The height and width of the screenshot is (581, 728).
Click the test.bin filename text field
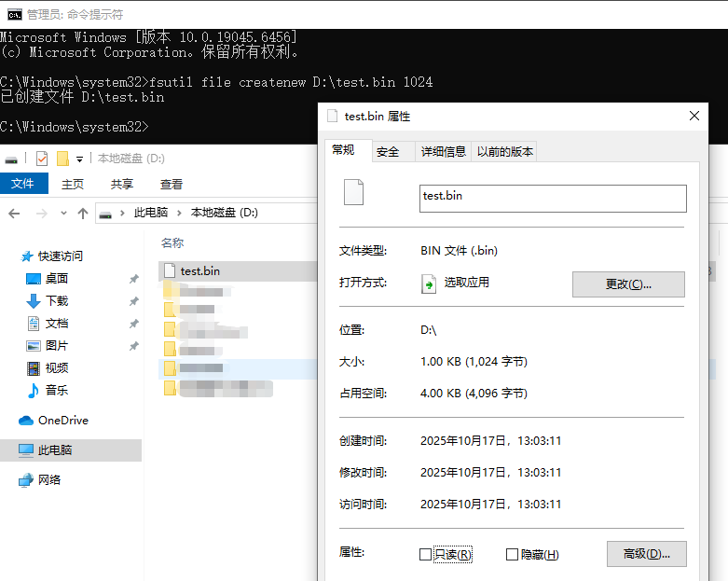[552, 198]
